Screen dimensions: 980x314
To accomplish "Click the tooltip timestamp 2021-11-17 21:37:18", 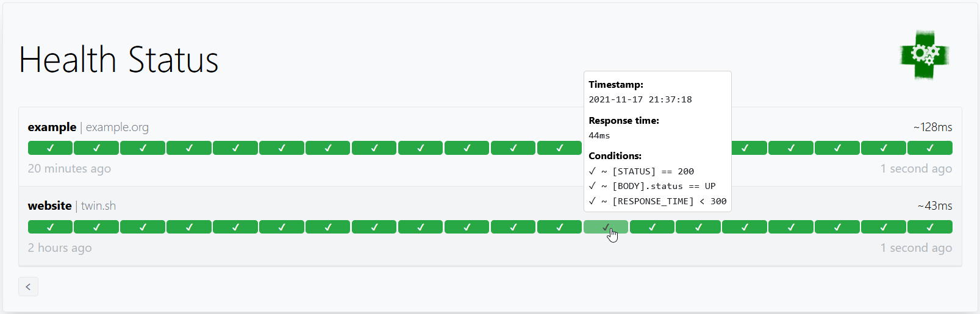I will tap(640, 99).
